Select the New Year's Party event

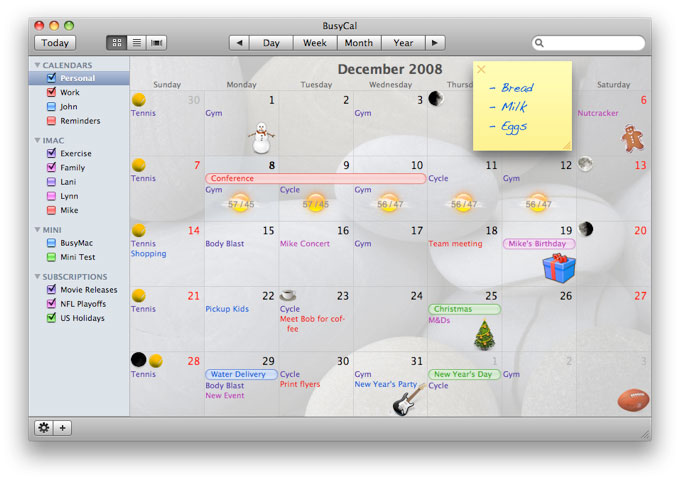386,384
